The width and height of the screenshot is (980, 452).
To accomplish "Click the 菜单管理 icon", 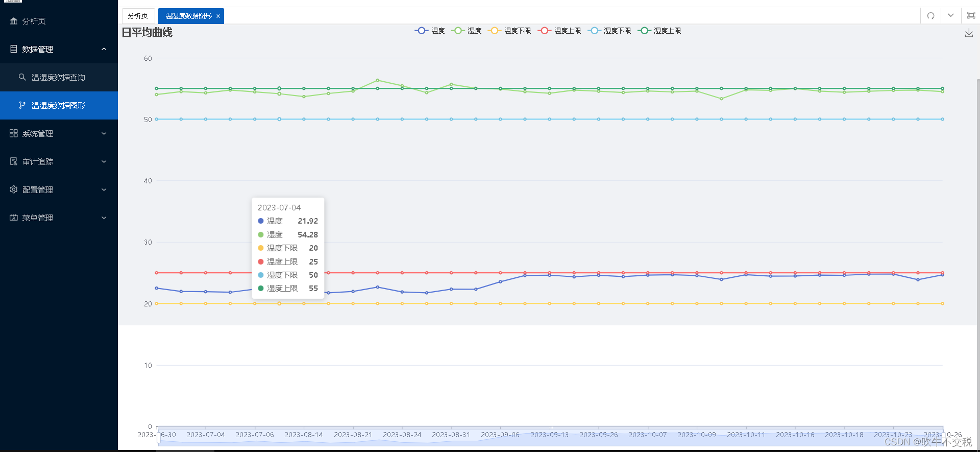I will (14, 218).
